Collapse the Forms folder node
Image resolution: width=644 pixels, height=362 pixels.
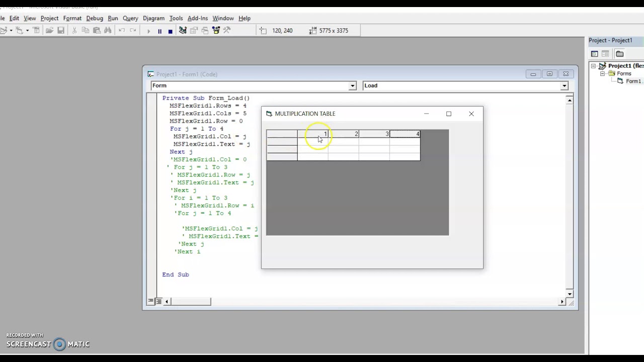[602, 73]
